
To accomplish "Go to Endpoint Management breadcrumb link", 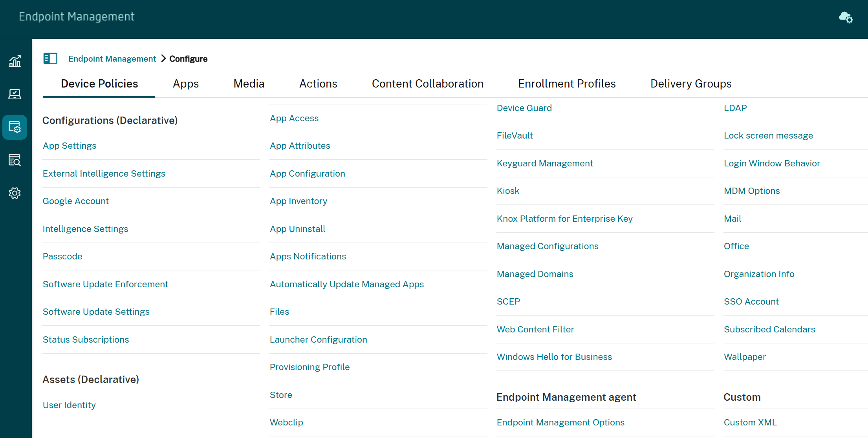I will (112, 58).
